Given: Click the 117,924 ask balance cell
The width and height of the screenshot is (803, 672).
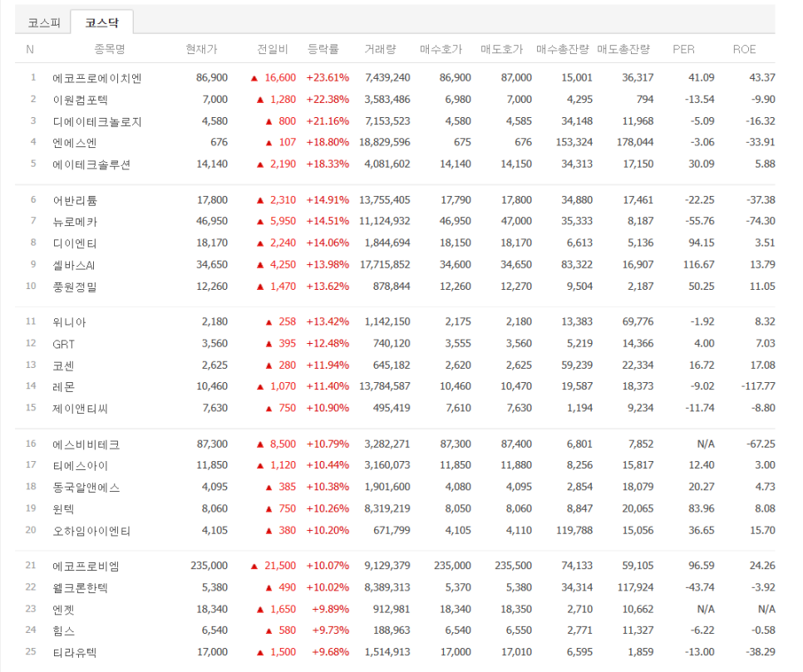Looking at the screenshot, I should coord(635,587).
